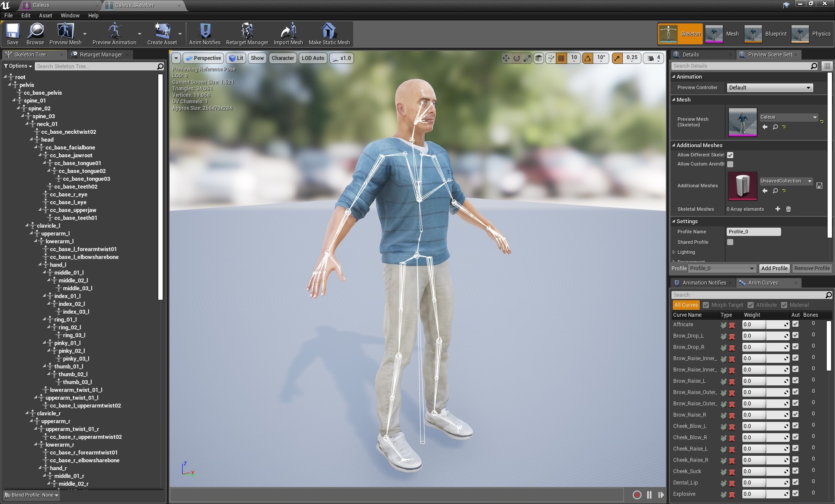The width and height of the screenshot is (835, 504).
Task: Click the Remove Profile button
Action: pyautogui.click(x=812, y=269)
